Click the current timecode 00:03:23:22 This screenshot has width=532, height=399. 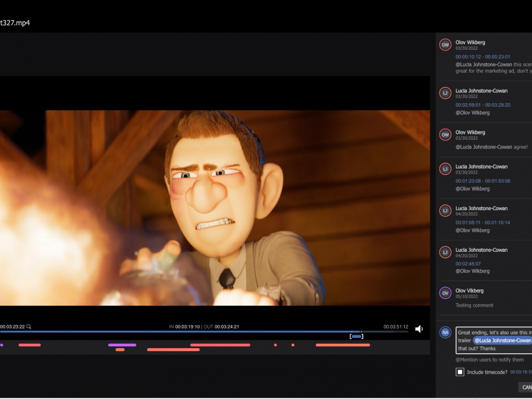[x=12, y=327]
